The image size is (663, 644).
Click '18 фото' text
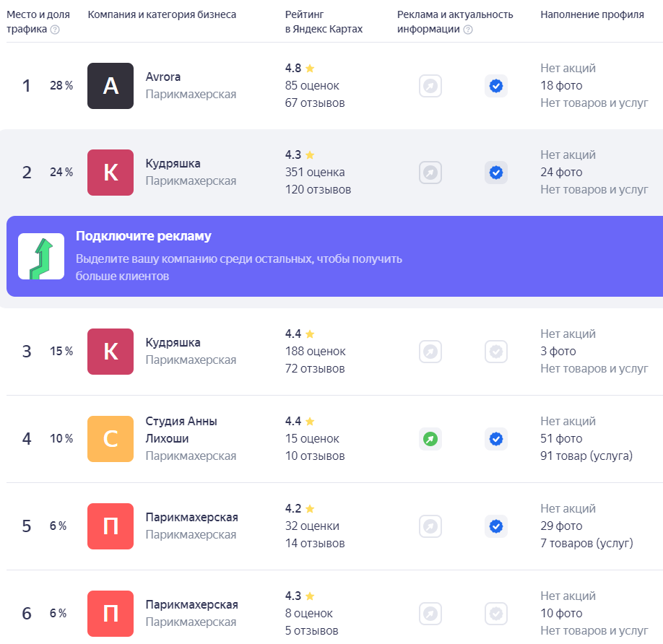click(x=561, y=86)
